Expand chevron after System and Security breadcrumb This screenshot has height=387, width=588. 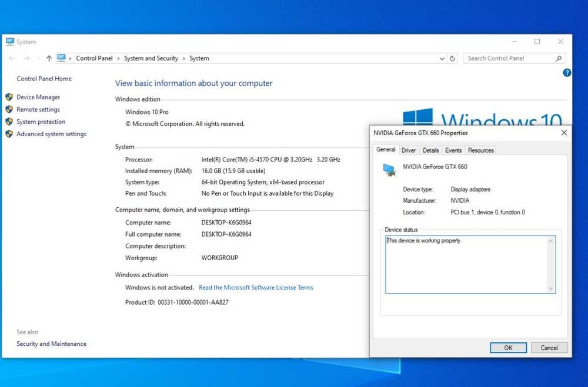[x=183, y=59]
